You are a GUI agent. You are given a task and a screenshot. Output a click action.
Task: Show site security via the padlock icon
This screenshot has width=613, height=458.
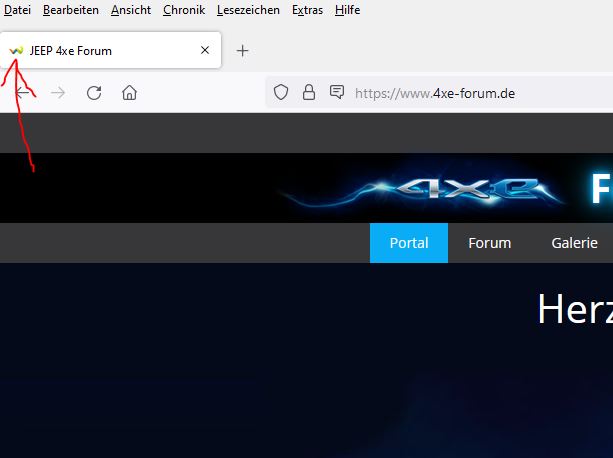pyautogui.click(x=309, y=93)
